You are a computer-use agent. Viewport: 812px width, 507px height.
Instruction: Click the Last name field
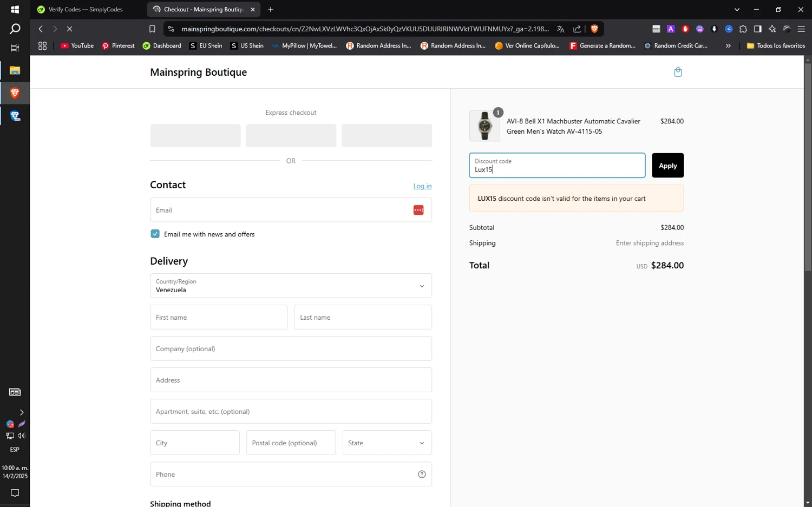click(x=363, y=317)
